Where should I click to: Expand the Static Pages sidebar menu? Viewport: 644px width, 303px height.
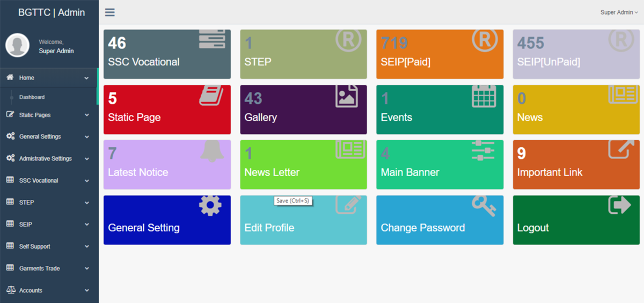(x=49, y=115)
